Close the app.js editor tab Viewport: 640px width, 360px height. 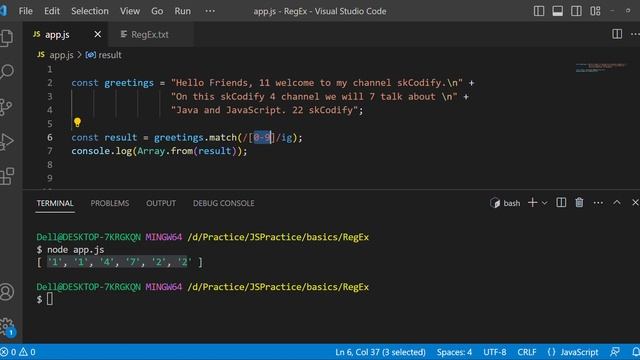point(98,35)
